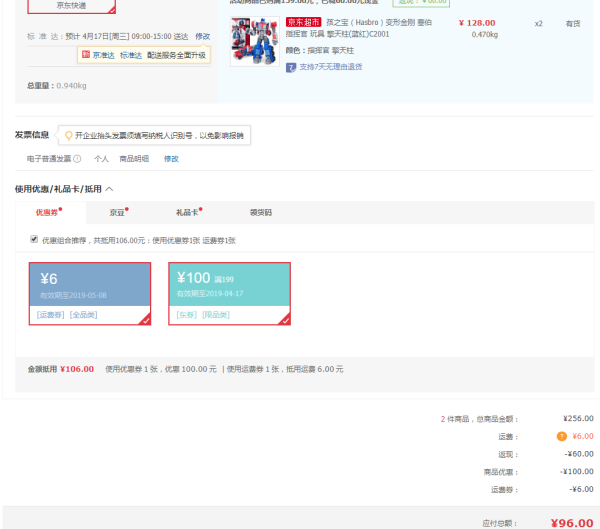Click the orange shipping fee help icon
The width and height of the screenshot is (600, 529).
[561, 436]
